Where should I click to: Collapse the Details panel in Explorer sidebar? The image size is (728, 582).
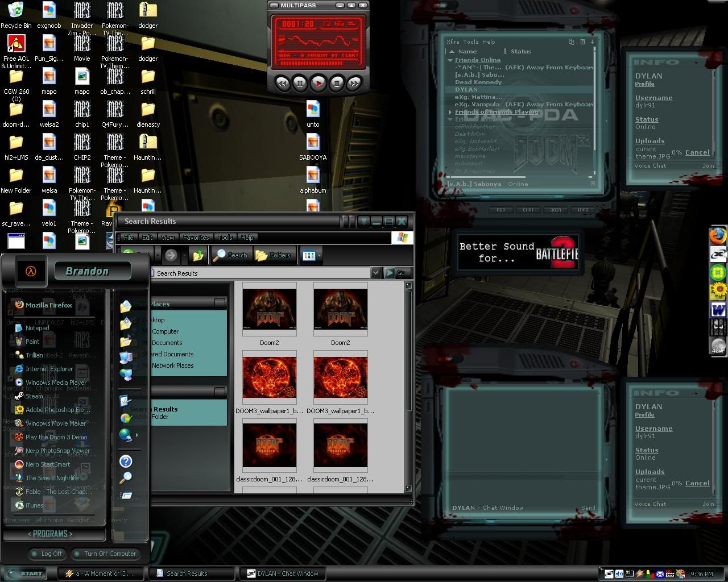220,392
